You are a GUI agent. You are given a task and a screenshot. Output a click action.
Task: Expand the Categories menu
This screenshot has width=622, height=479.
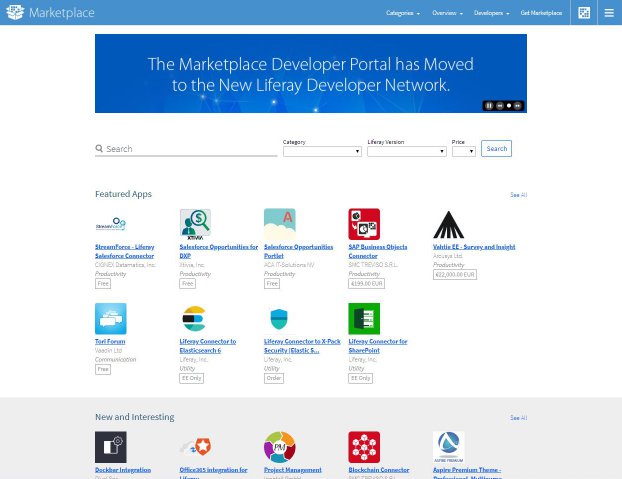403,13
